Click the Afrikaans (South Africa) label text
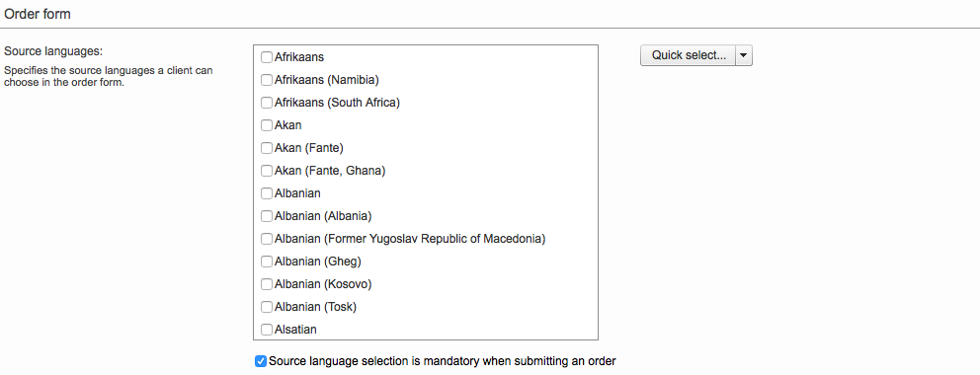This screenshot has width=980, height=375. pos(337,103)
